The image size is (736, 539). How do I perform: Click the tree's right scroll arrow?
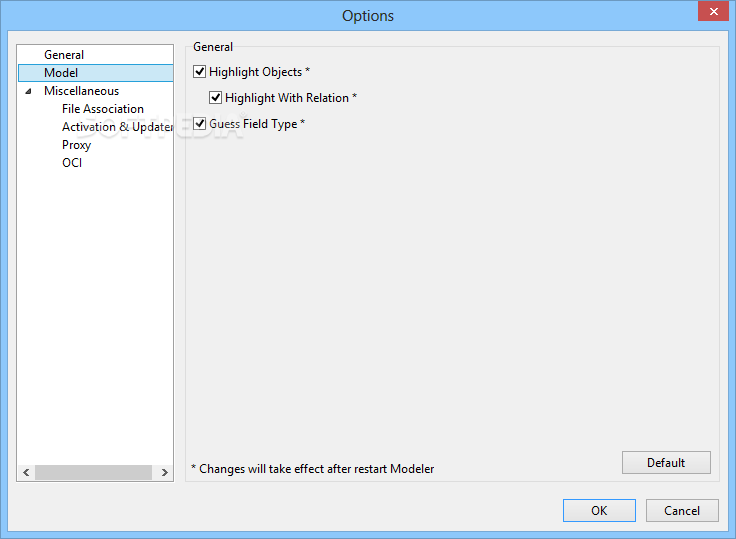pyautogui.click(x=164, y=472)
